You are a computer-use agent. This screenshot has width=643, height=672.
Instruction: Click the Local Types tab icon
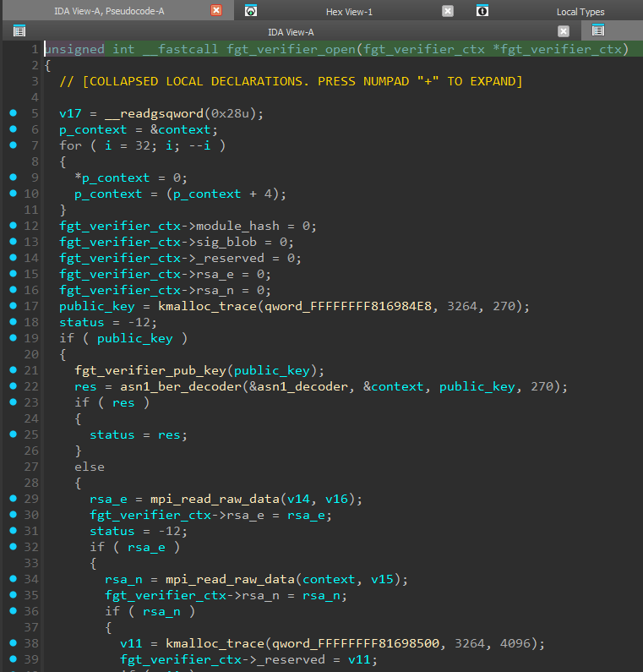(482, 11)
